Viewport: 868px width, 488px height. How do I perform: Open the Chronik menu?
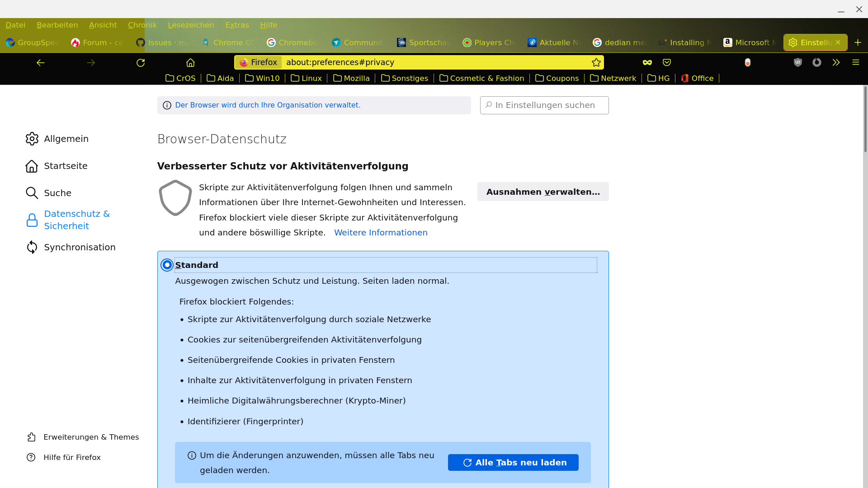pyautogui.click(x=142, y=25)
